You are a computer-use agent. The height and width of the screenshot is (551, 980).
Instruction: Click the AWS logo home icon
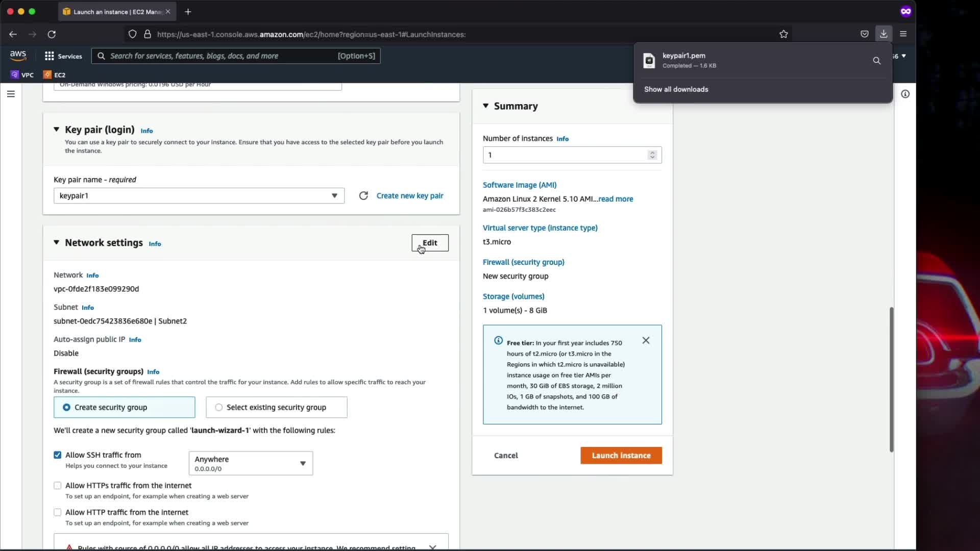point(18,55)
